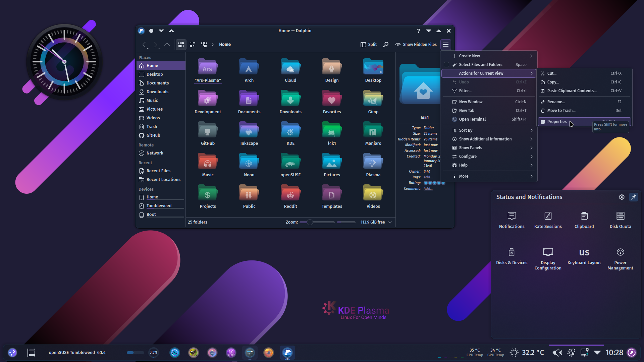644x362 pixels.
Task: Launch Firefox from the taskbar
Action: click(x=269, y=353)
